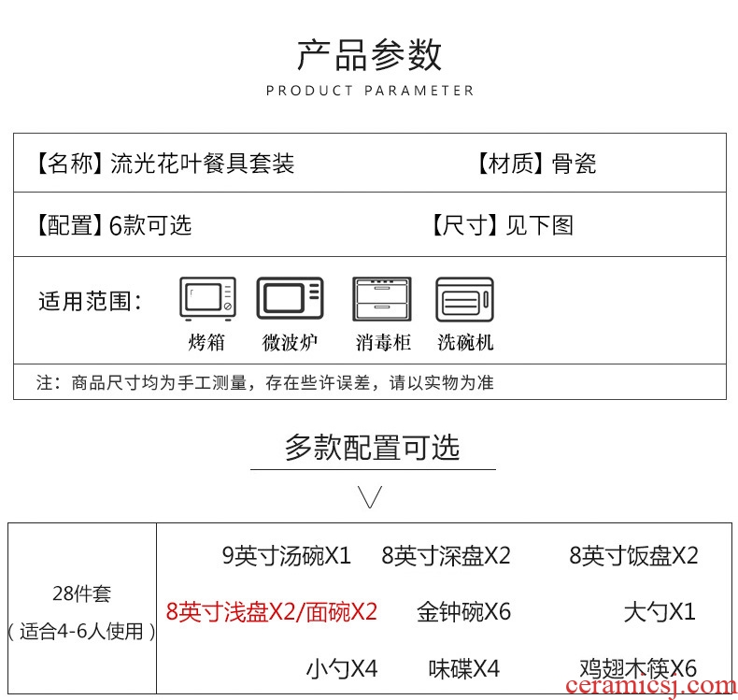
Task: Click the 【尺寸】见下图 size field
Action: [502, 225]
